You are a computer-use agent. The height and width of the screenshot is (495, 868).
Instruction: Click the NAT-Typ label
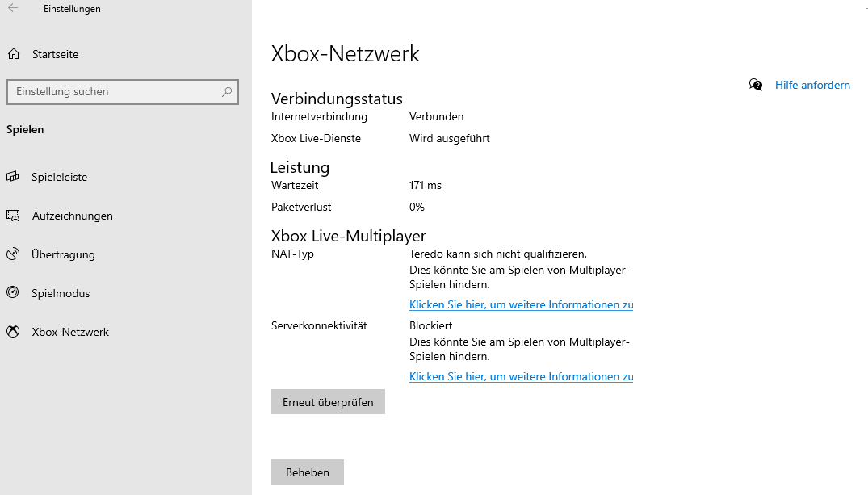(292, 254)
